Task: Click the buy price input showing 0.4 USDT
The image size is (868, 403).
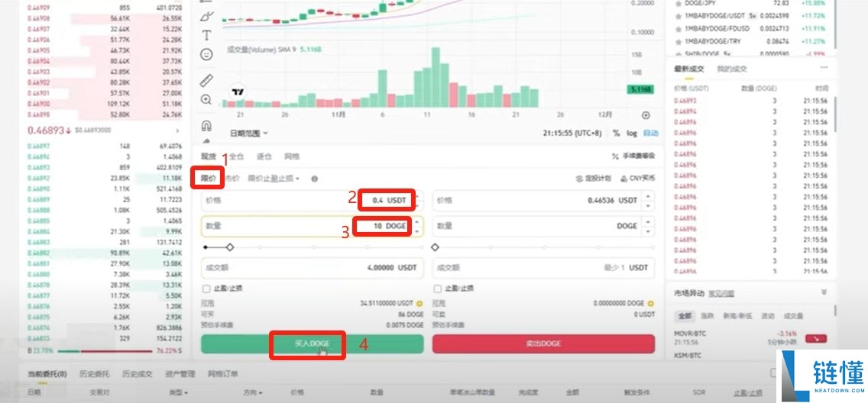Action: [313, 200]
